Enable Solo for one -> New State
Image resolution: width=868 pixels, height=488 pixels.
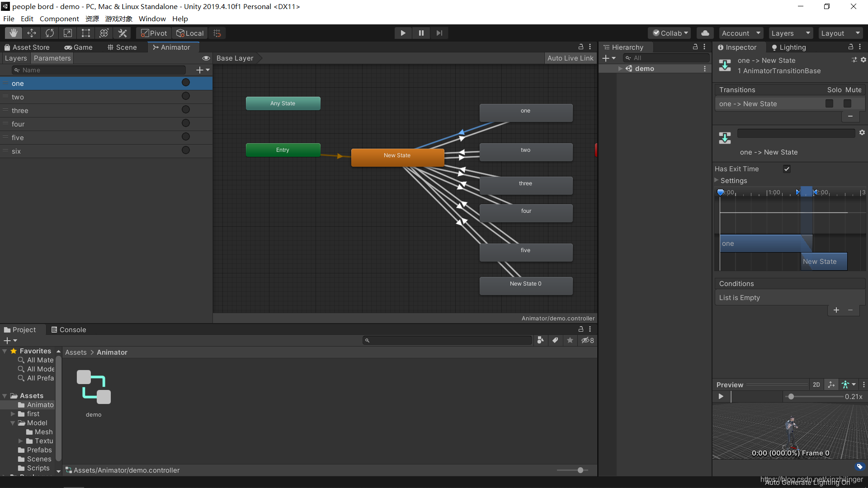tap(829, 103)
